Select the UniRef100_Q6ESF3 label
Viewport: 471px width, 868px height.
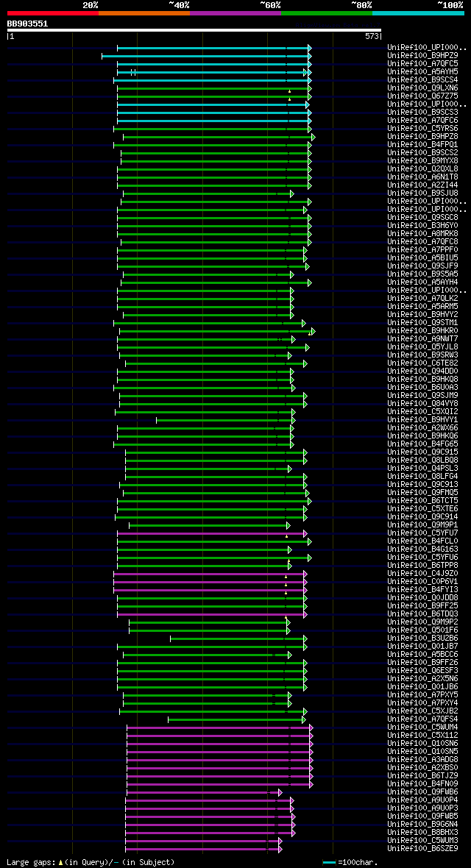coord(422,670)
